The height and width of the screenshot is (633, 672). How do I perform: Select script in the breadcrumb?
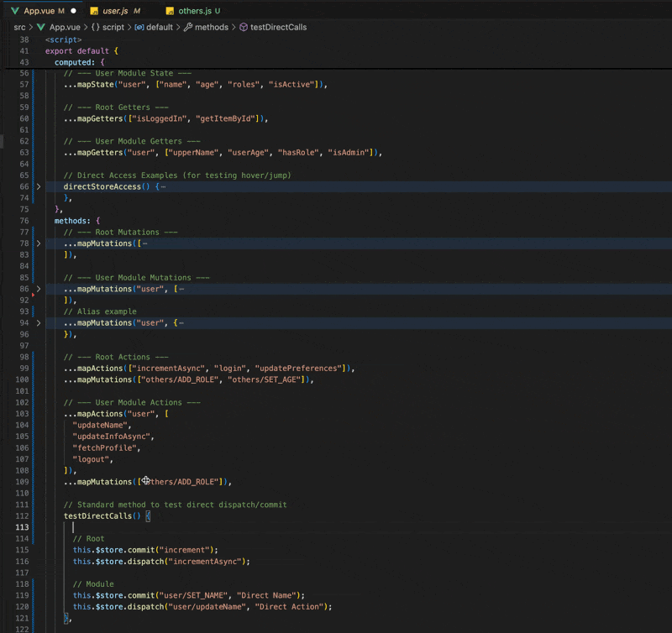[113, 27]
